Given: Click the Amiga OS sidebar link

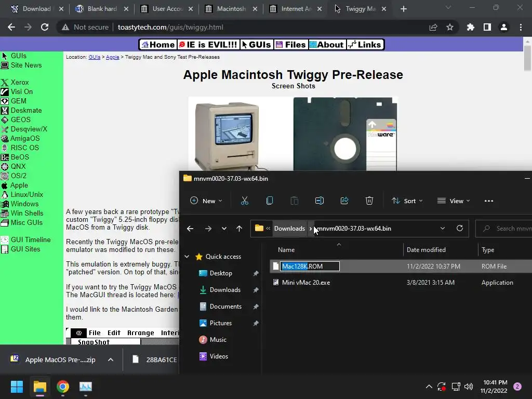Looking at the screenshot, I should click(25, 138).
